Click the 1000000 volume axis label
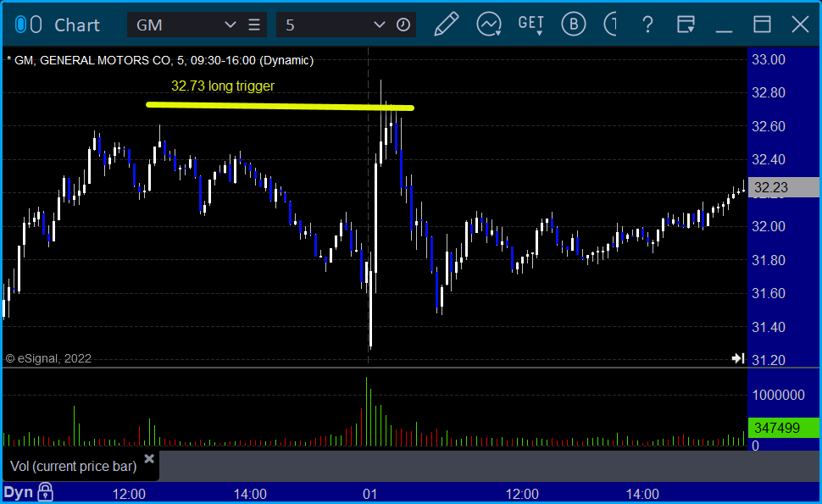Image resolution: width=822 pixels, height=504 pixels. 779,395
